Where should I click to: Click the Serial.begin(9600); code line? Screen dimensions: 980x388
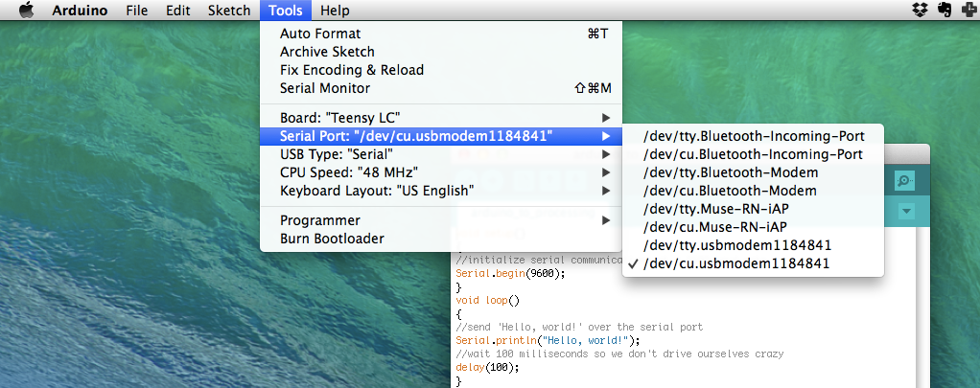click(510, 274)
